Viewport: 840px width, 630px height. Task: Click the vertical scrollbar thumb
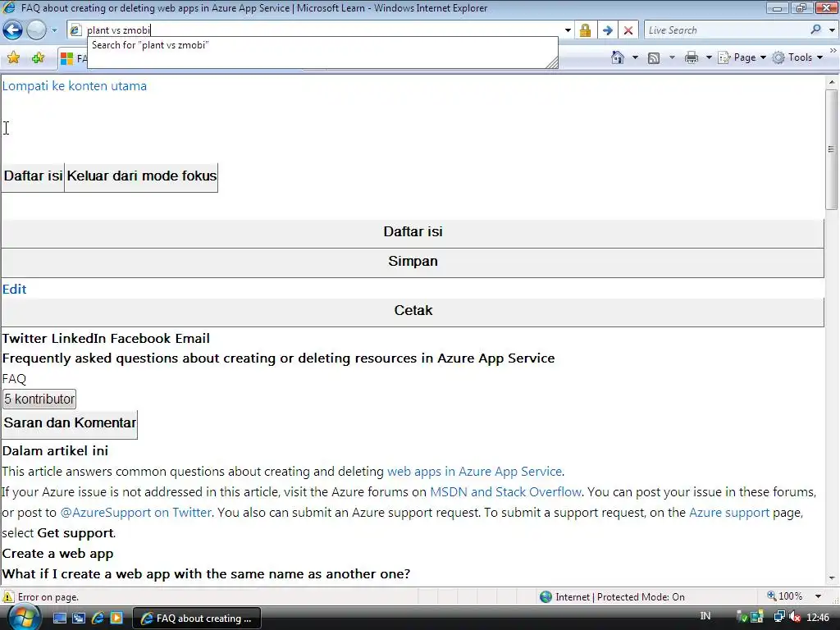[832, 149]
